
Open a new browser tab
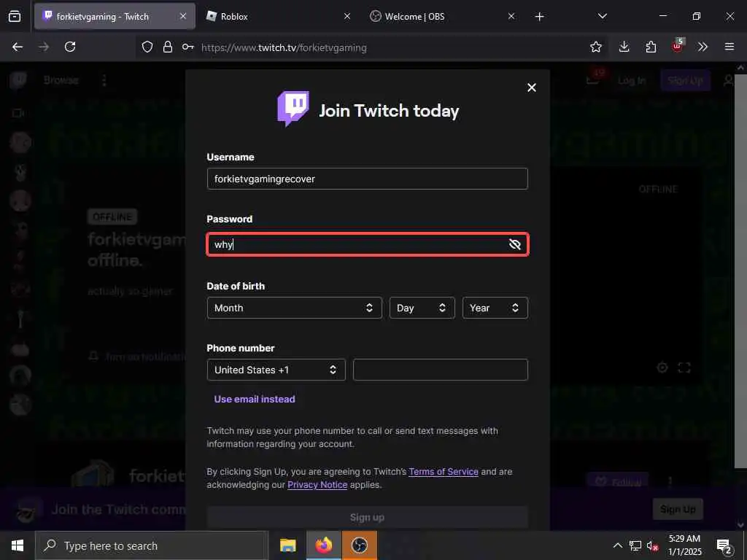point(539,17)
